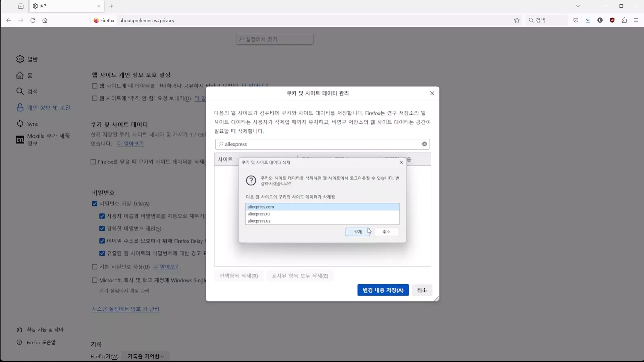644x362 pixels.
Task: Uncheck 비밀번호 저장 요청
Action: (94, 204)
